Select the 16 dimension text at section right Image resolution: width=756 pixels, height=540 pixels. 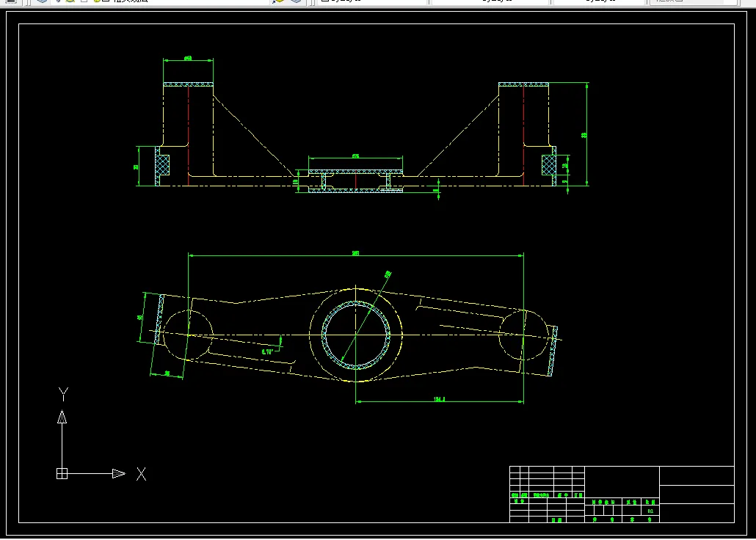pyautogui.click(x=565, y=165)
